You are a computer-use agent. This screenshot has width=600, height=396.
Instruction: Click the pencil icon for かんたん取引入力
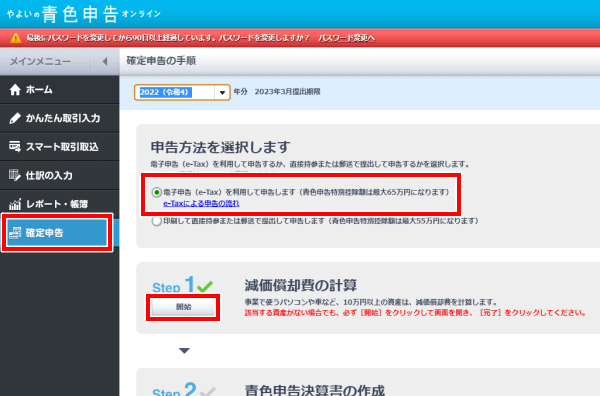[15, 118]
